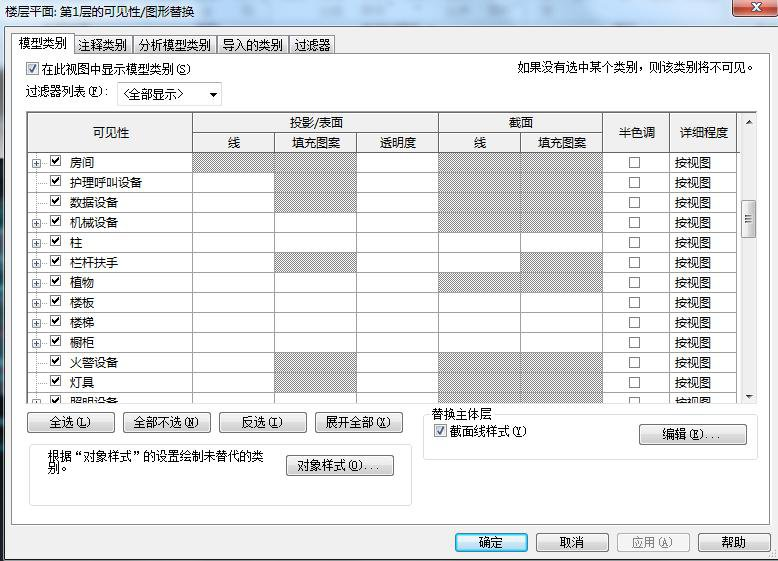Expand the 楼梯 category
This screenshot has width=778, height=561.
(x=36, y=323)
